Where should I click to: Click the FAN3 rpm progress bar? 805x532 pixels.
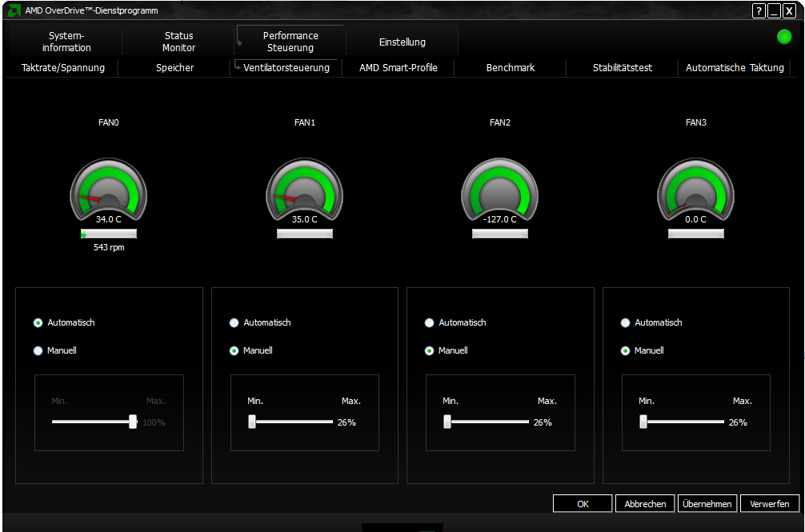tap(695, 234)
